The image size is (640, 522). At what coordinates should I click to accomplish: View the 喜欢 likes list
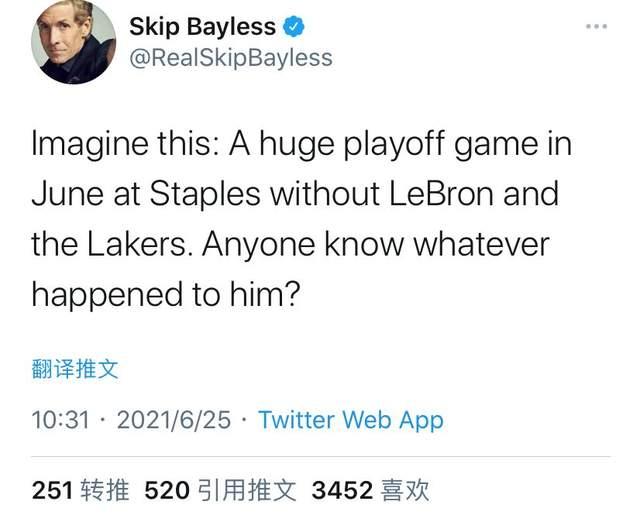tap(406, 490)
